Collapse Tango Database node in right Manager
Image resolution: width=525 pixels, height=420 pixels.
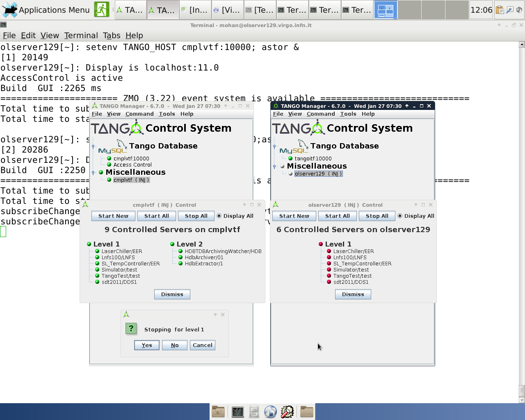(274, 146)
